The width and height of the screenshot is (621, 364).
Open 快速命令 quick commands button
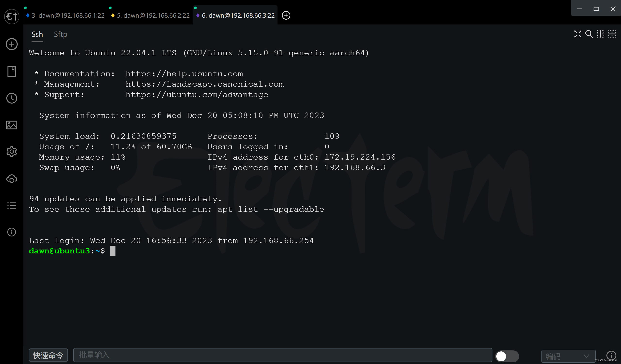click(x=48, y=355)
